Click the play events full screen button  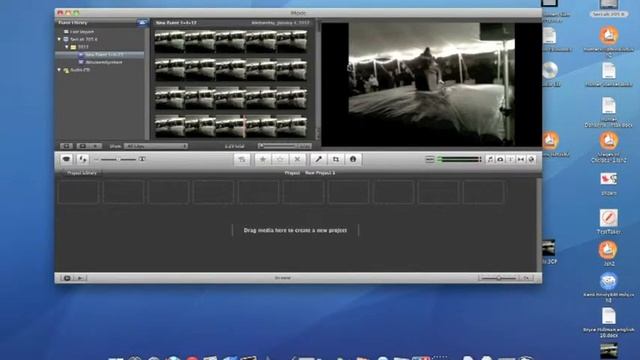tap(82, 146)
